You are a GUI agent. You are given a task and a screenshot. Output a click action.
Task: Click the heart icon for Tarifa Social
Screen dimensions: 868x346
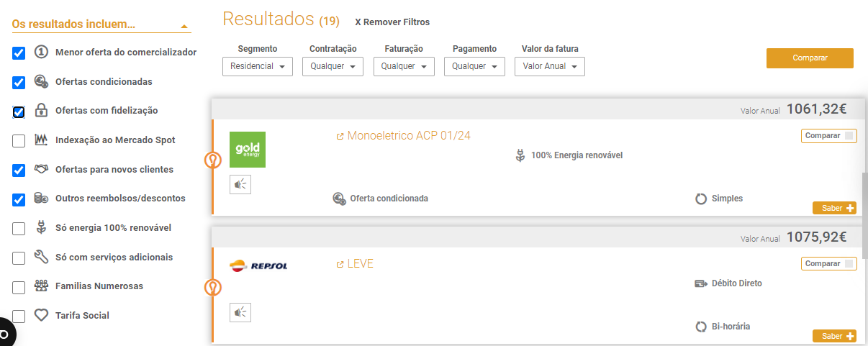click(41, 315)
